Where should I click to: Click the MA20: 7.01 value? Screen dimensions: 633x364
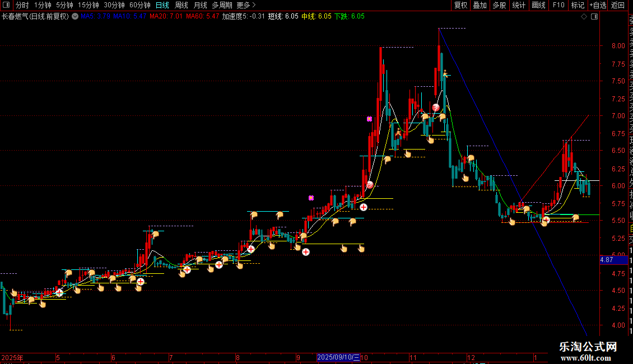point(166,17)
